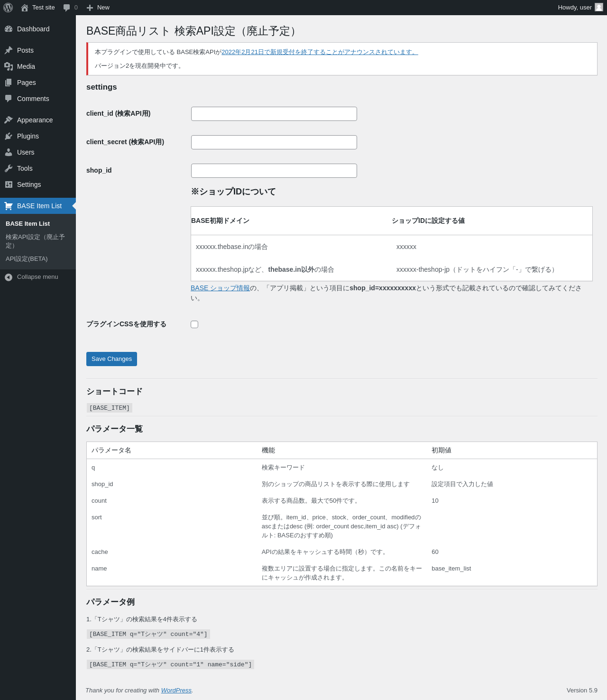
Task: Click the Appearance paintbrush icon
Action: tap(9, 120)
